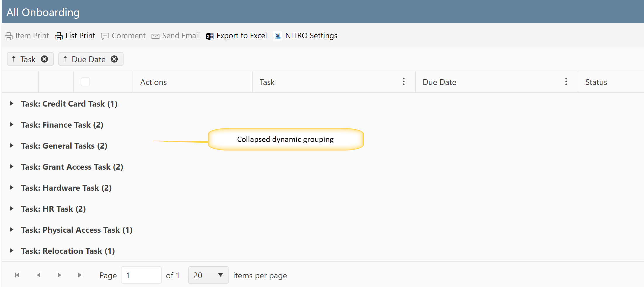The height and width of the screenshot is (287, 644).
Task: Click the Actions column header
Action: (153, 82)
